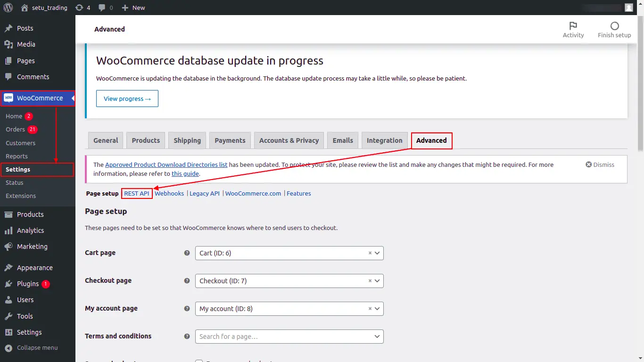Screen dimensions: 644x362
Task: Dismiss the download directories notice
Action: click(600, 165)
